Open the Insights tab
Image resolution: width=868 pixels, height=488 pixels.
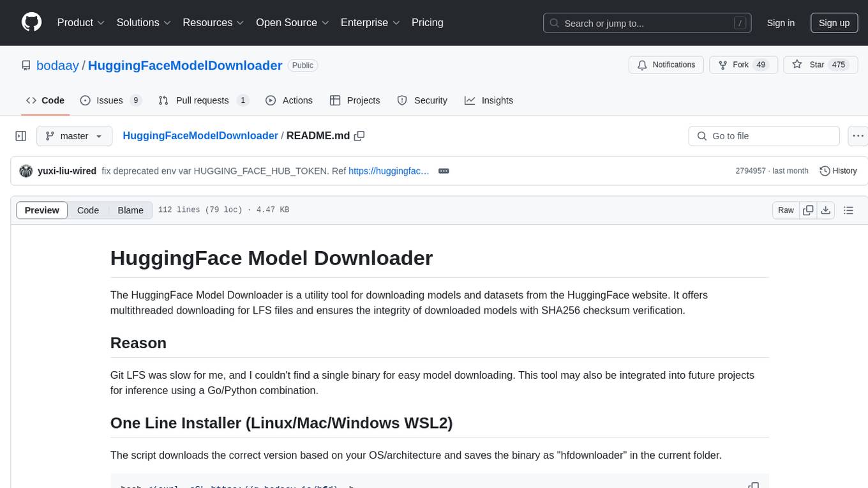[x=489, y=100]
